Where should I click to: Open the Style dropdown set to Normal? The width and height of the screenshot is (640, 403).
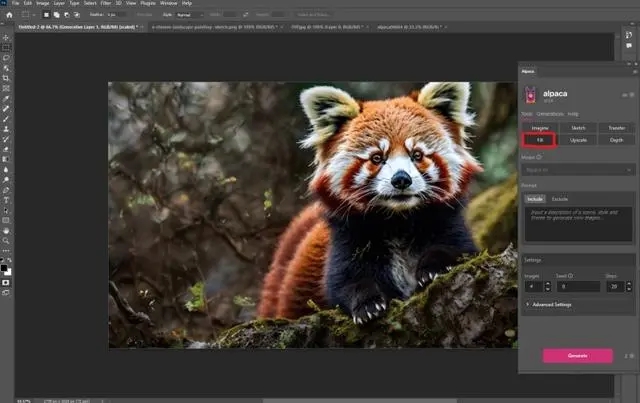click(189, 15)
